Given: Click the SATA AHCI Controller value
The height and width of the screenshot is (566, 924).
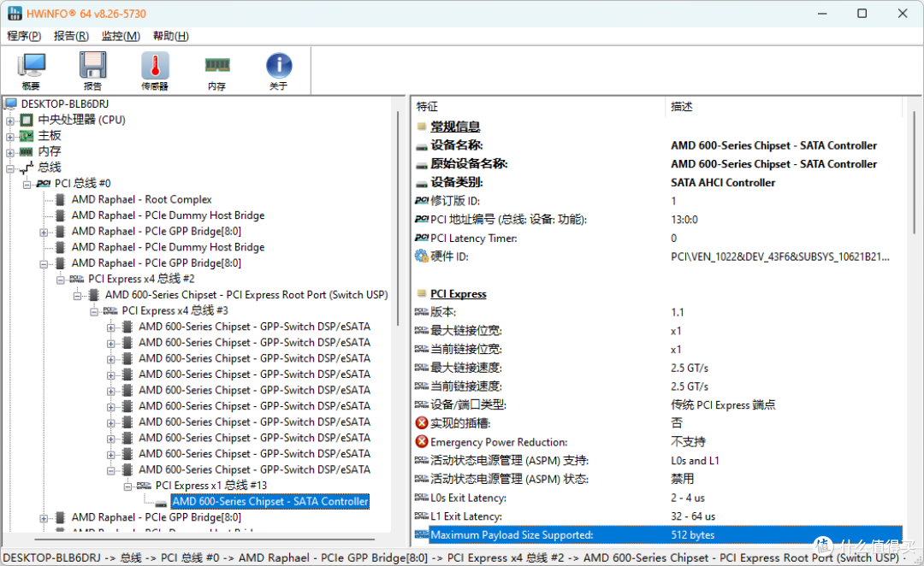Looking at the screenshot, I should pyautogui.click(x=723, y=183).
